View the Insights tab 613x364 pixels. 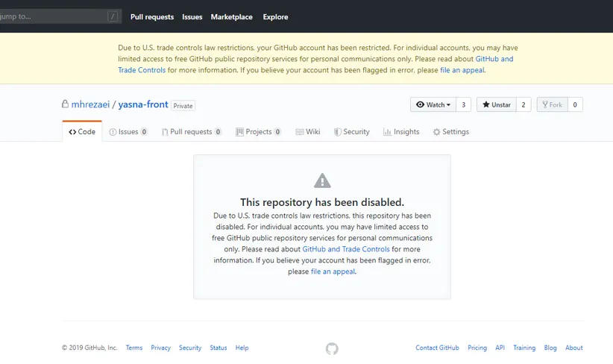point(401,132)
